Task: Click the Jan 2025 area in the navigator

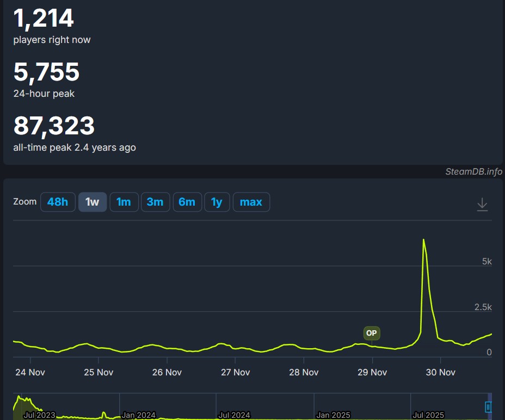Action: point(333,415)
